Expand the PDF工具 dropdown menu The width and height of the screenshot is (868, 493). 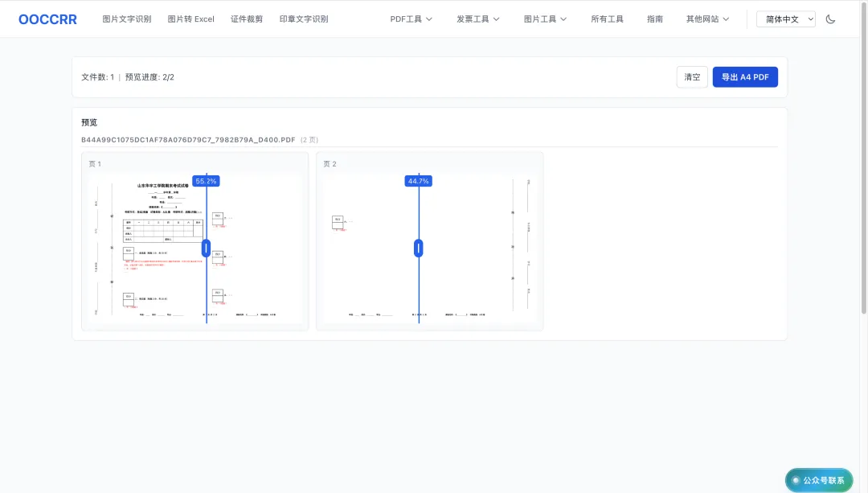pyautogui.click(x=411, y=19)
